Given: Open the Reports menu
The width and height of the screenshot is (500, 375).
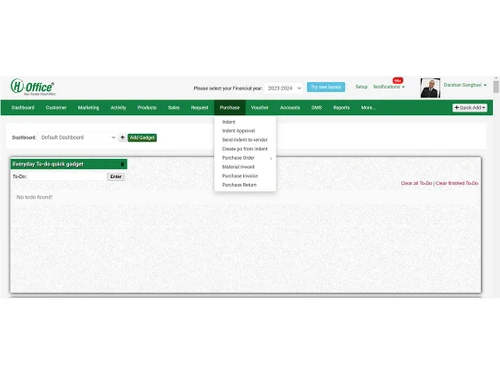Looking at the screenshot, I should (x=341, y=108).
